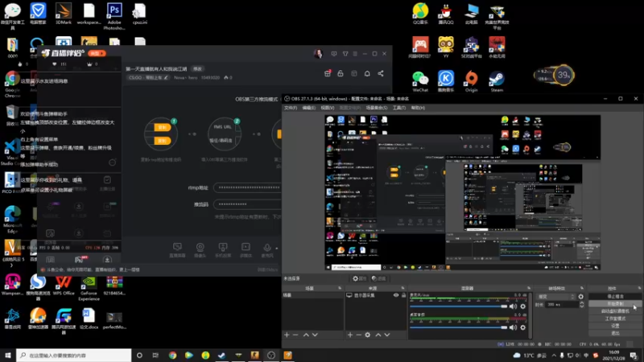Image resolution: width=644 pixels, height=362 pixels.
Task: Open the scene transition properties gear
Action: [580, 296]
